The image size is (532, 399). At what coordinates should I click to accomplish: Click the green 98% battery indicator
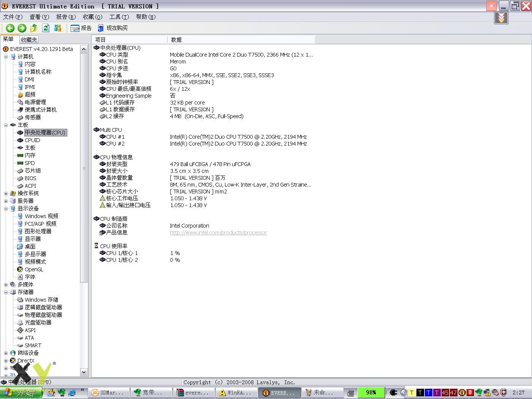[371, 393]
